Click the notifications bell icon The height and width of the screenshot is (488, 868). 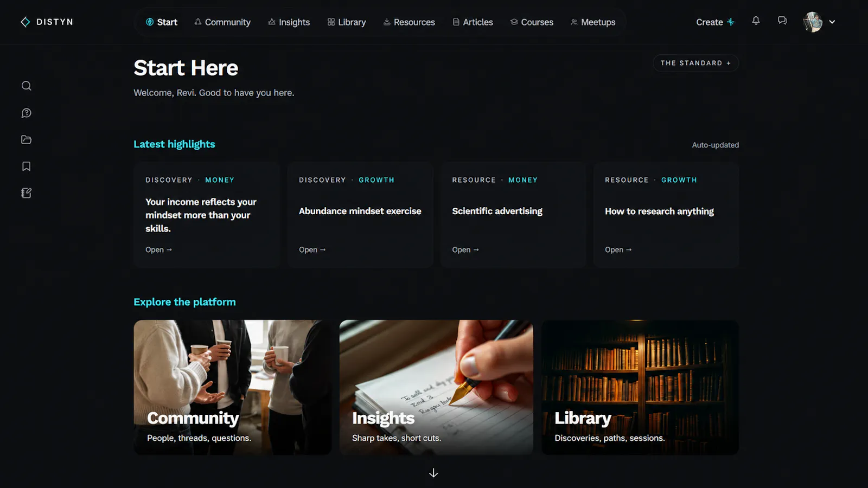point(756,21)
